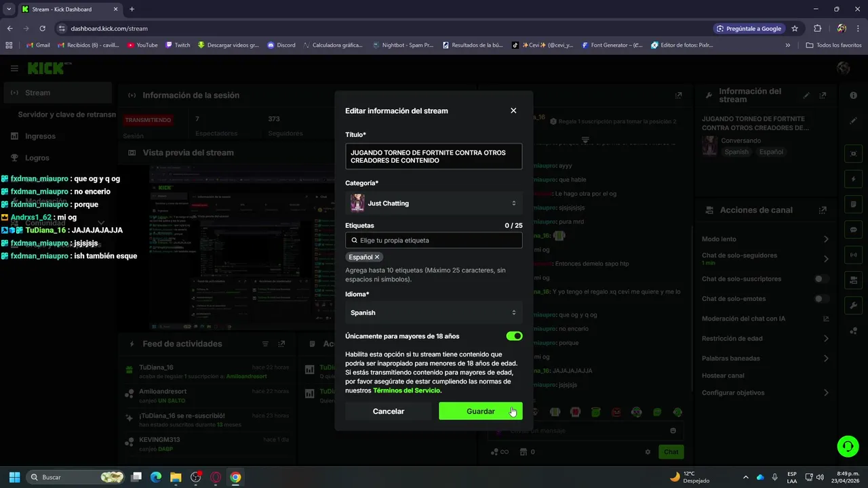Screen dimensions: 868x488
Task: Open chat settings gear icon
Action: click(x=648, y=452)
